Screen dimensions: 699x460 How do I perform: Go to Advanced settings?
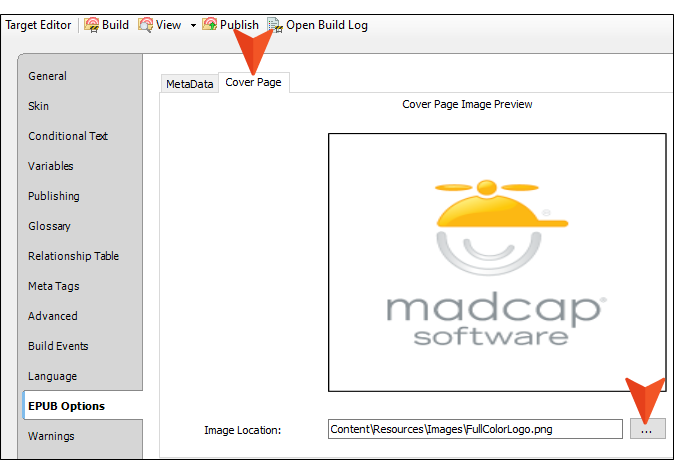[53, 316]
